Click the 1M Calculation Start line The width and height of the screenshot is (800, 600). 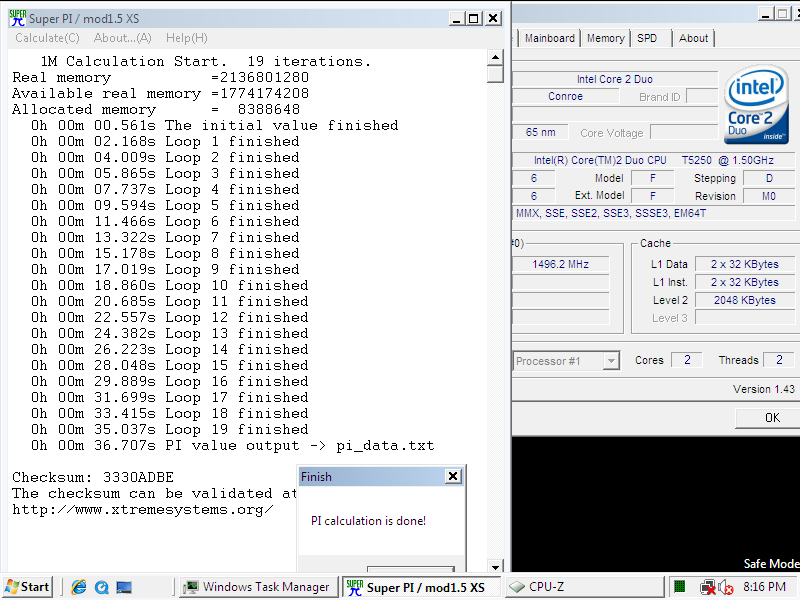(x=206, y=62)
